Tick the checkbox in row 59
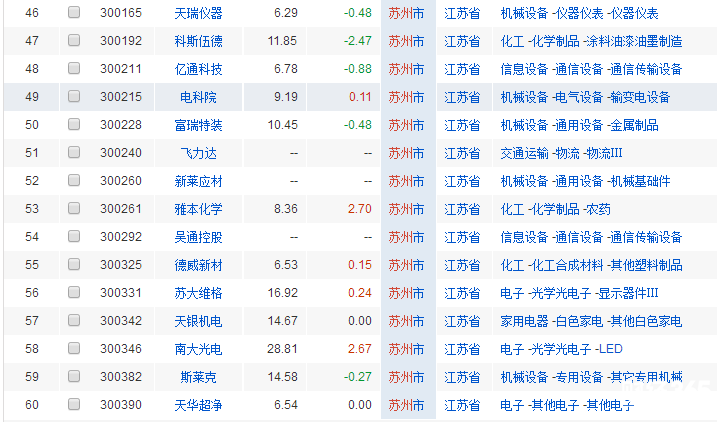This screenshot has height=422, width=717. click(74, 376)
